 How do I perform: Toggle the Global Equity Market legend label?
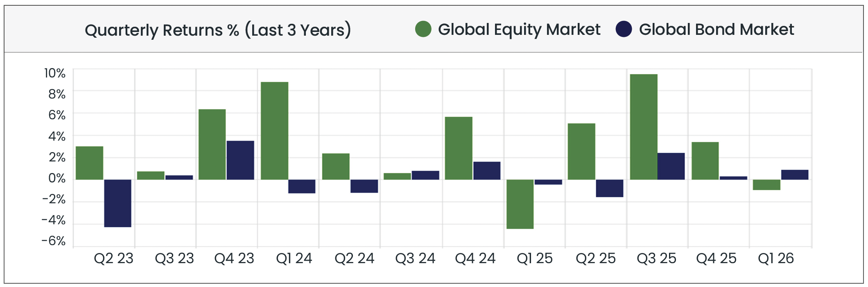(519, 30)
